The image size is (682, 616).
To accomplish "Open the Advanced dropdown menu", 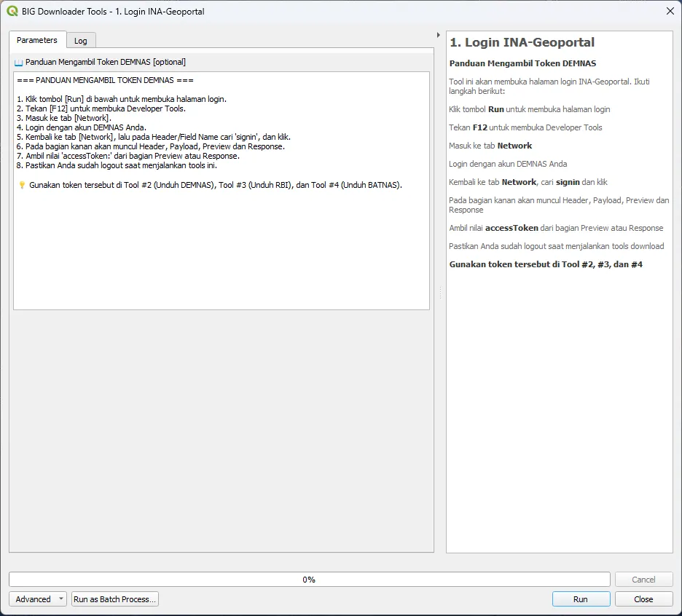I will tap(38, 599).
